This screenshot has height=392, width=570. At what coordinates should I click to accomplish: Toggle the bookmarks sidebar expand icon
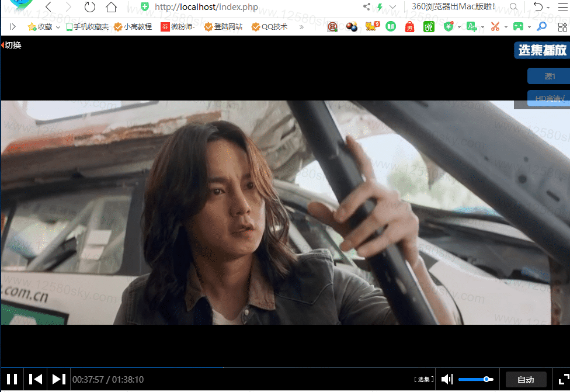(x=13, y=26)
